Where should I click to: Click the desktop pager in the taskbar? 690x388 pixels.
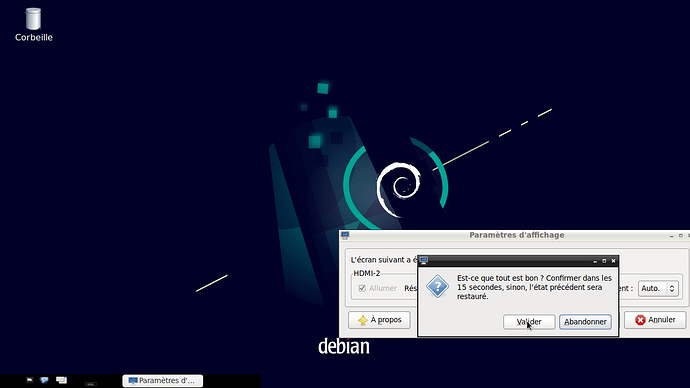pyautogui.click(x=91, y=384)
